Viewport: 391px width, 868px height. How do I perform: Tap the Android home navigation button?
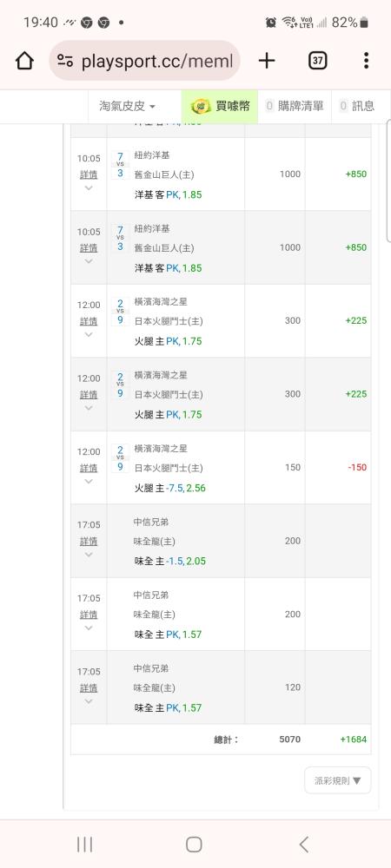[194, 845]
